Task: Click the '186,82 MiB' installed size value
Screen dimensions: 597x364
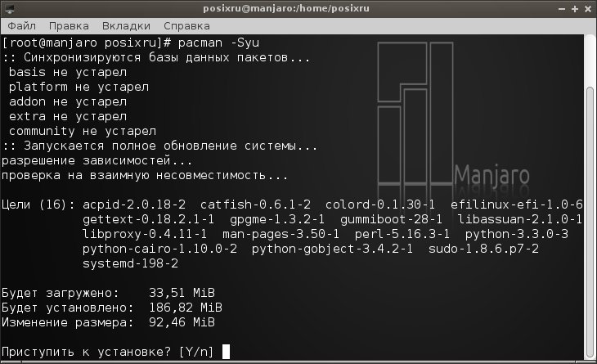Action: click(186, 308)
